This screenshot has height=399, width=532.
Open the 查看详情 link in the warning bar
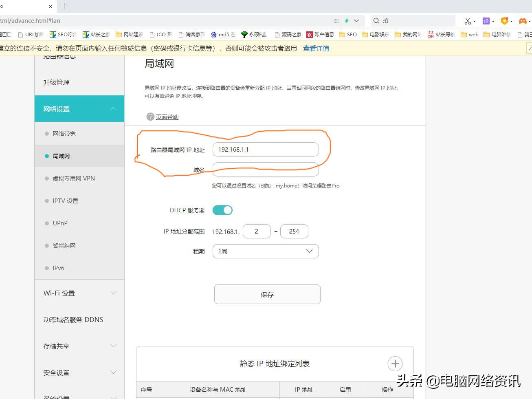(x=316, y=48)
